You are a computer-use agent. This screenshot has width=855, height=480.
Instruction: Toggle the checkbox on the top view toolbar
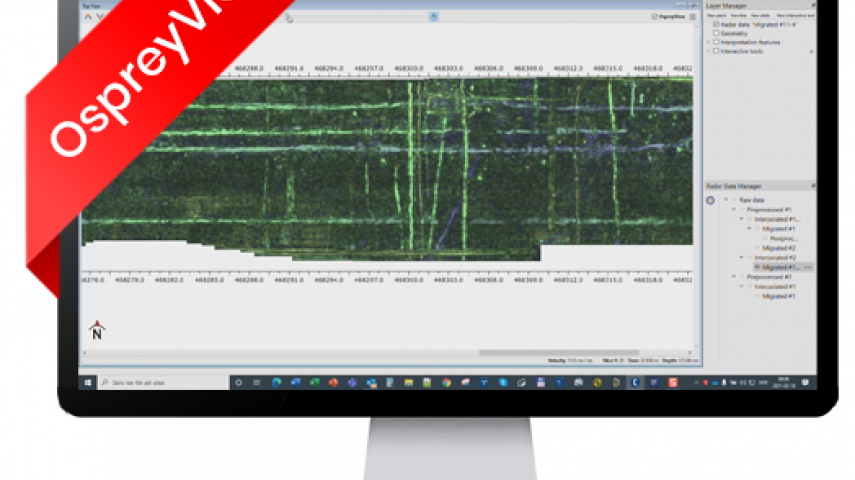point(654,17)
